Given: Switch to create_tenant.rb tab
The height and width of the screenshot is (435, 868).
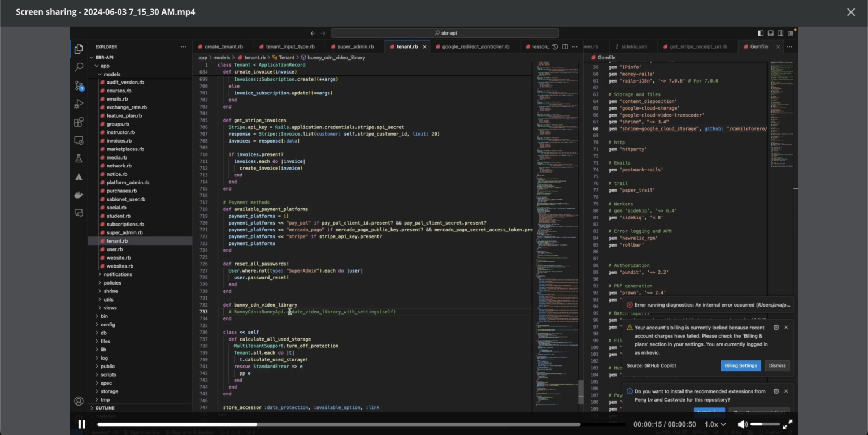Looking at the screenshot, I should click(223, 46).
